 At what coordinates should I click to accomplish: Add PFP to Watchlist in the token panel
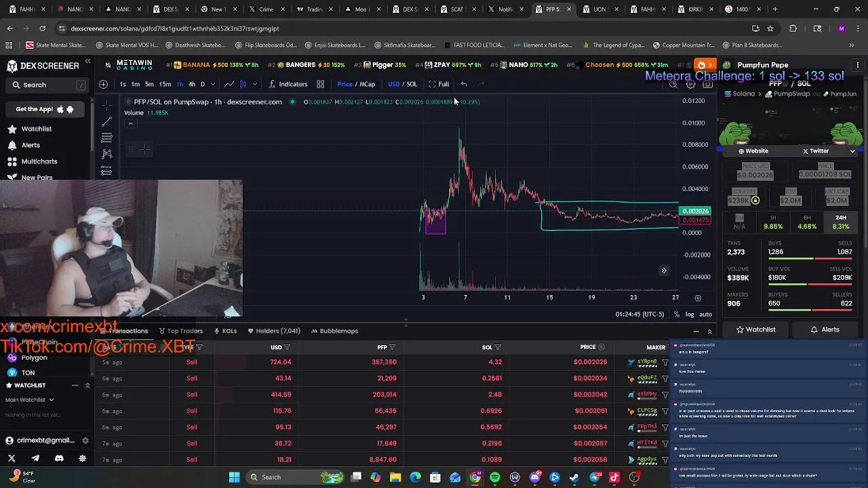pos(755,329)
